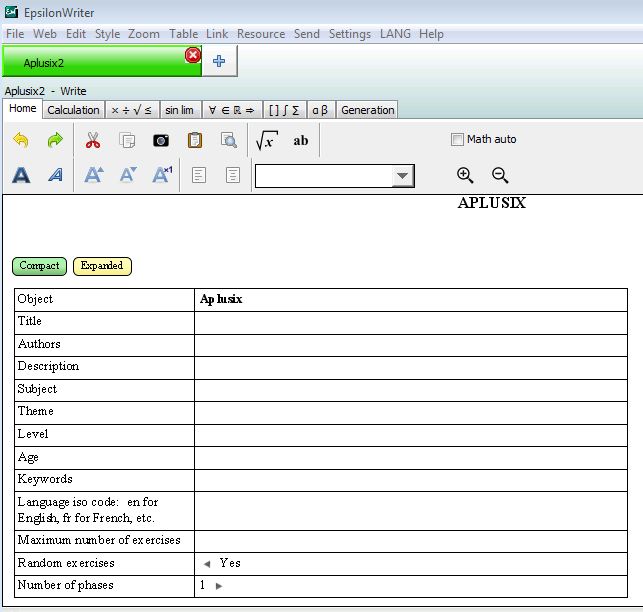Open the Settings menu
643x612 pixels.
(x=350, y=34)
